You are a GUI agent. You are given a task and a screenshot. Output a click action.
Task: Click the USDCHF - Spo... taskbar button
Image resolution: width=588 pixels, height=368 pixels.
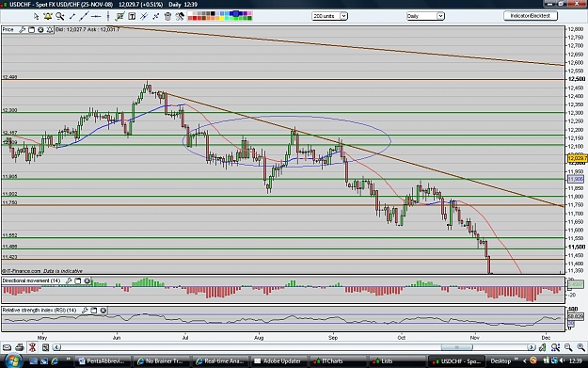(456, 361)
